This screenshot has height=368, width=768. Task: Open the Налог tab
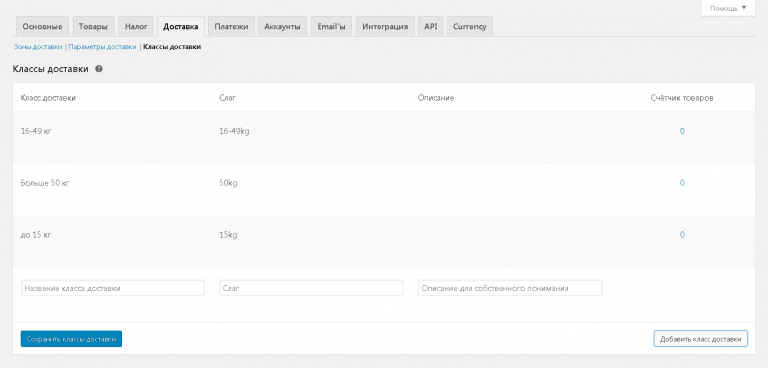pyautogui.click(x=136, y=26)
